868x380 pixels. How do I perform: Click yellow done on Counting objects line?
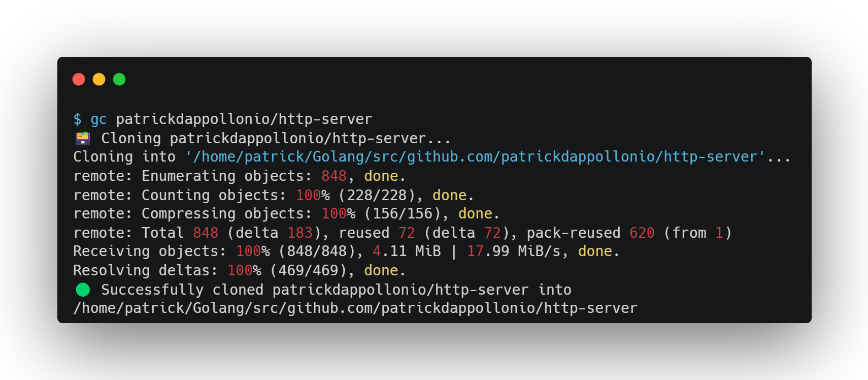click(449, 195)
